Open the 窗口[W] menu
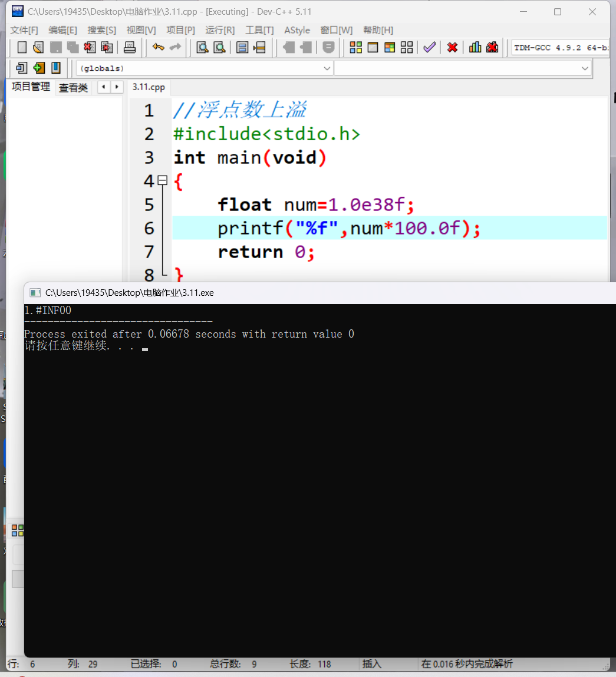Image resolution: width=616 pixels, height=677 pixels. [337, 30]
